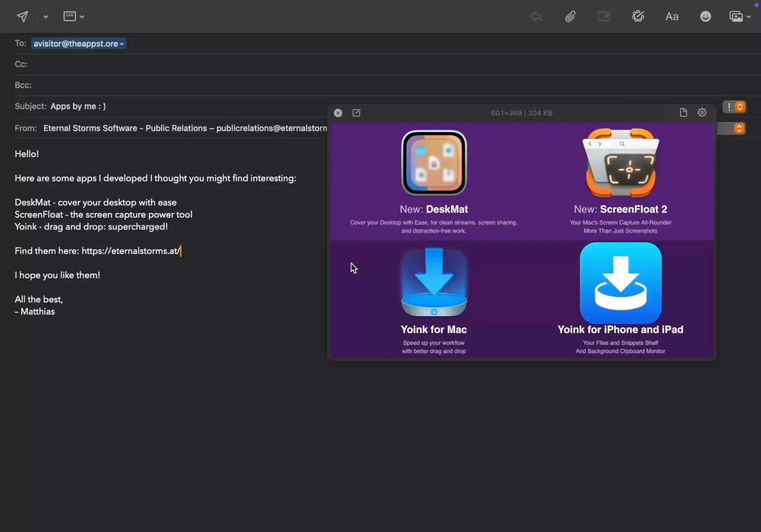The image size is (761, 532).
Task: Click the file document icon in preview
Action: pos(683,113)
